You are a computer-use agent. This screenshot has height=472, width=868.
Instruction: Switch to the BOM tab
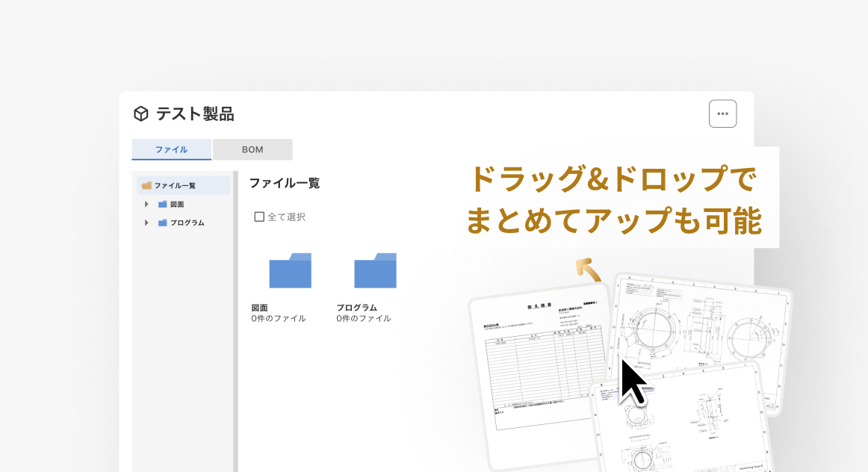[x=252, y=149]
